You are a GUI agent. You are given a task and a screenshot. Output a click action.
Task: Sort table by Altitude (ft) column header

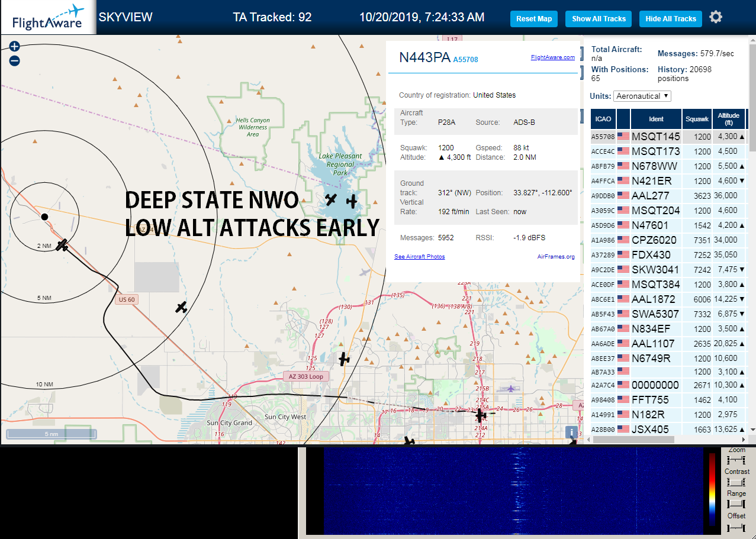click(x=729, y=119)
